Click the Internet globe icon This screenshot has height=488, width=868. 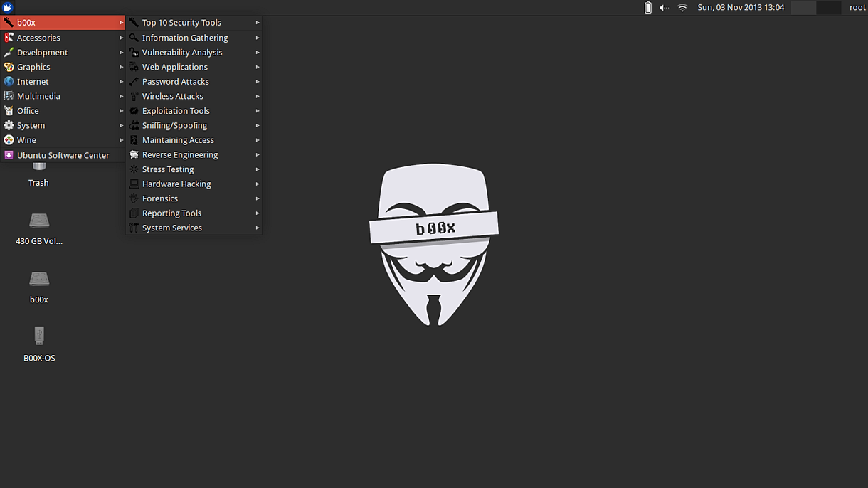point(9,81)
